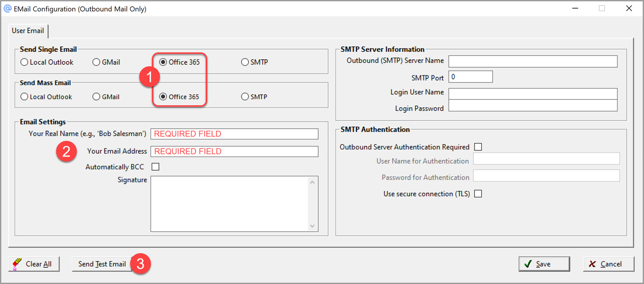Check Outbound Server Authentication Required
The width and height of the screenshot is (644, 284).
478,147
